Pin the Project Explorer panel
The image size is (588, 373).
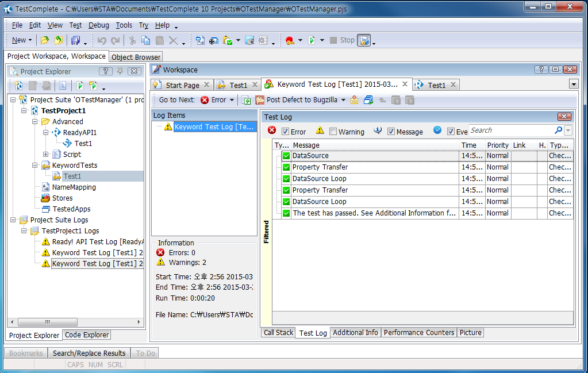[120, 71]
